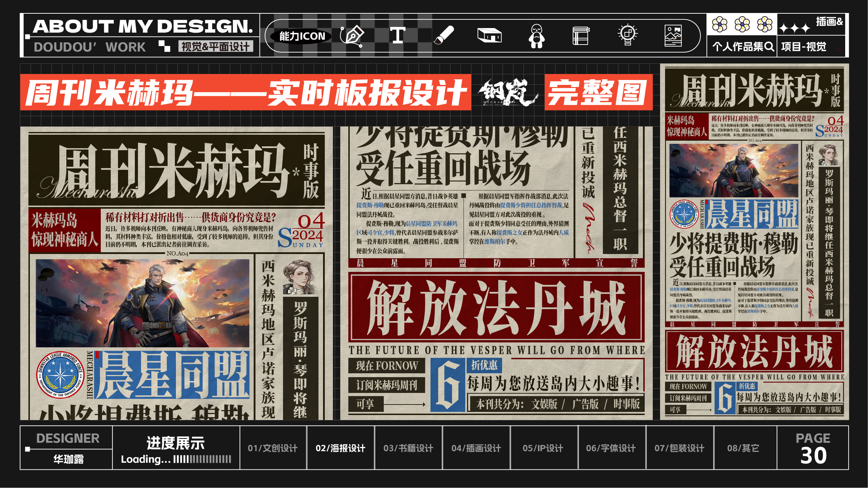Click the Dawnstar League round emblem
Viewport: 868px width, 488px height.
click(x=61, y=375)
